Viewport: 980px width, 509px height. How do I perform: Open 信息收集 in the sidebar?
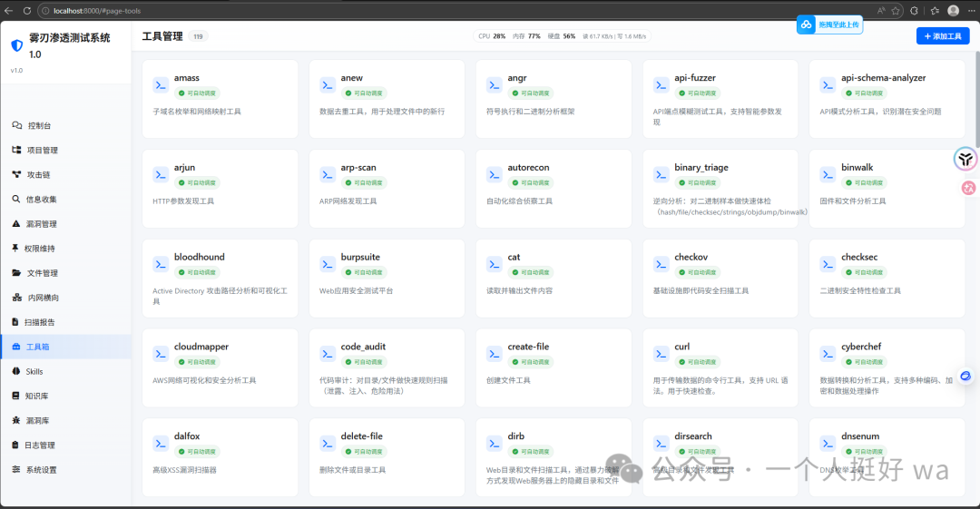65,200
